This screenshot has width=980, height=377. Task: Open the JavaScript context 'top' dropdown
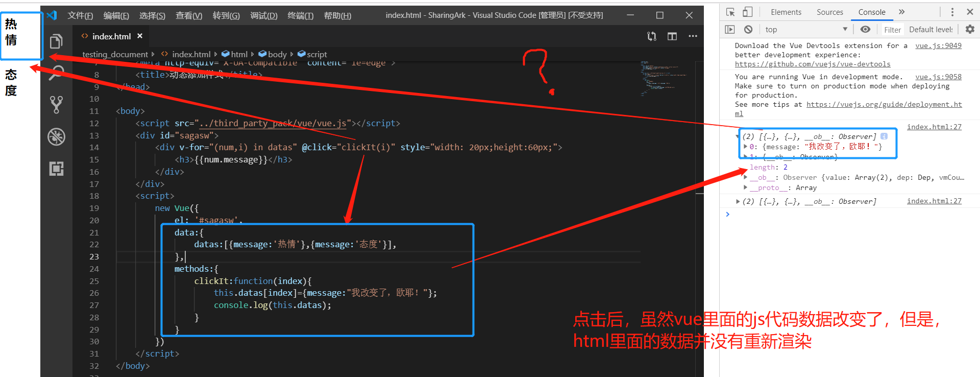click(806, 30)
